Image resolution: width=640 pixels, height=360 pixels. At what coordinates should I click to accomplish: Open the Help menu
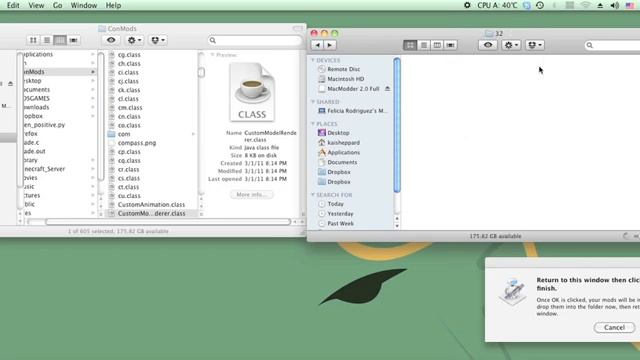click(x=113, y=5)
